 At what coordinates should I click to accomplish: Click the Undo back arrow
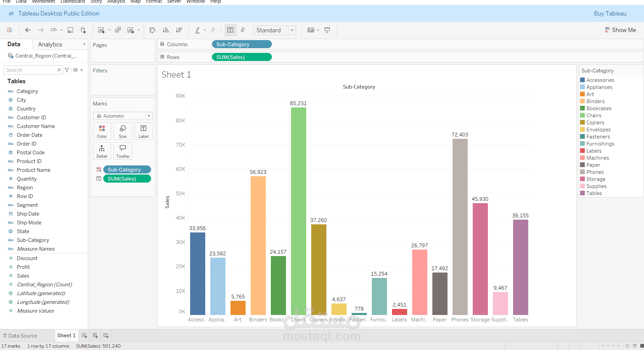pos(28,30)
